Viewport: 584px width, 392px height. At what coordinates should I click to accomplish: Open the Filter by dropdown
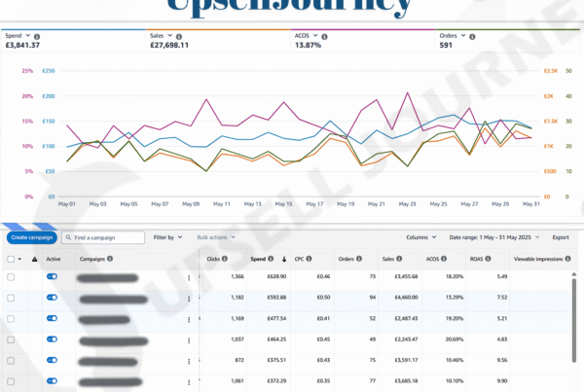[167, 237]
